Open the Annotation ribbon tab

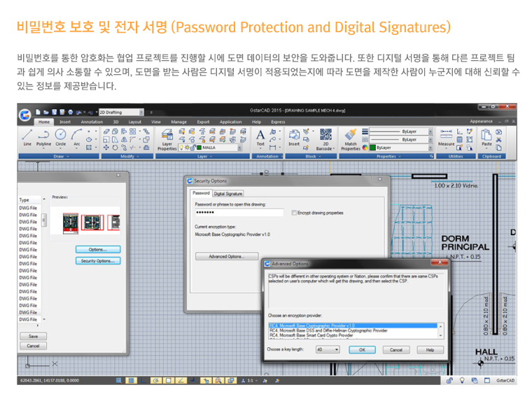point(92,122)
